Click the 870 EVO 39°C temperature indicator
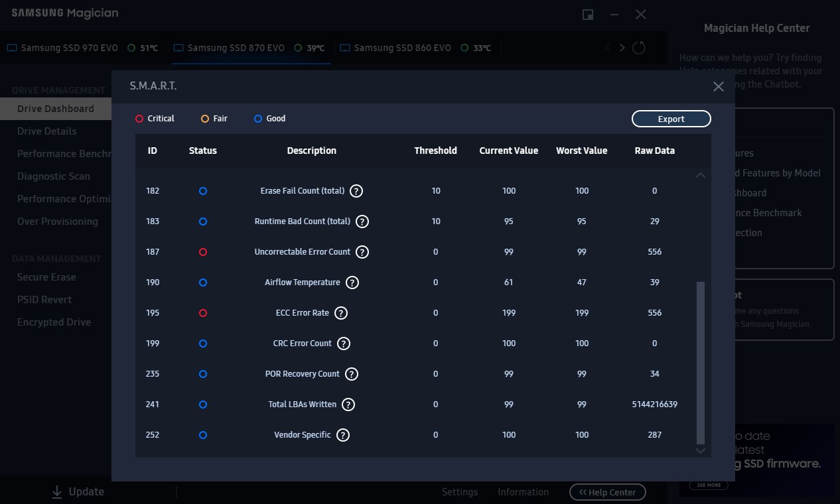840x504 pixels. pos(309,48)
